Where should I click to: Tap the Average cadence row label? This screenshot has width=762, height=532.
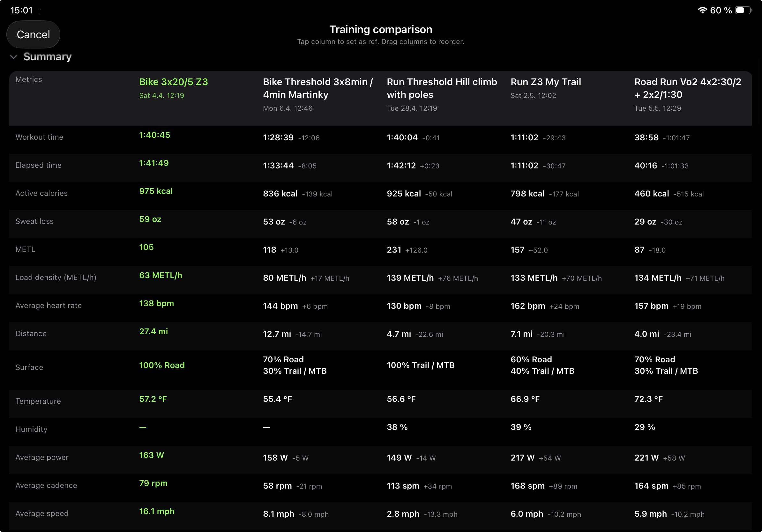[x=46, y=485]
